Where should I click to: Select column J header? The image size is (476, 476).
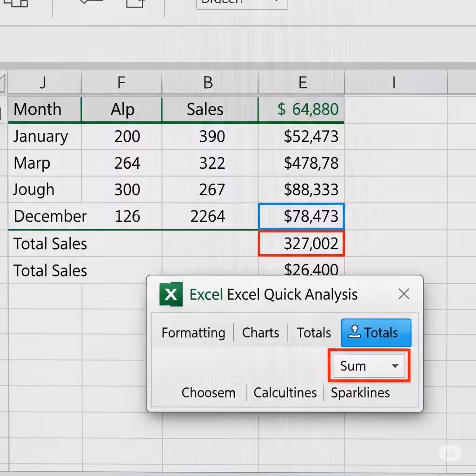pos(44,82)
